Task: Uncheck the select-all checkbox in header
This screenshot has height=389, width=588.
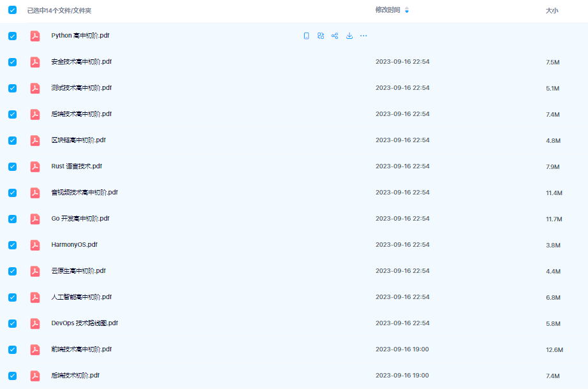Action: coord(12,10)
